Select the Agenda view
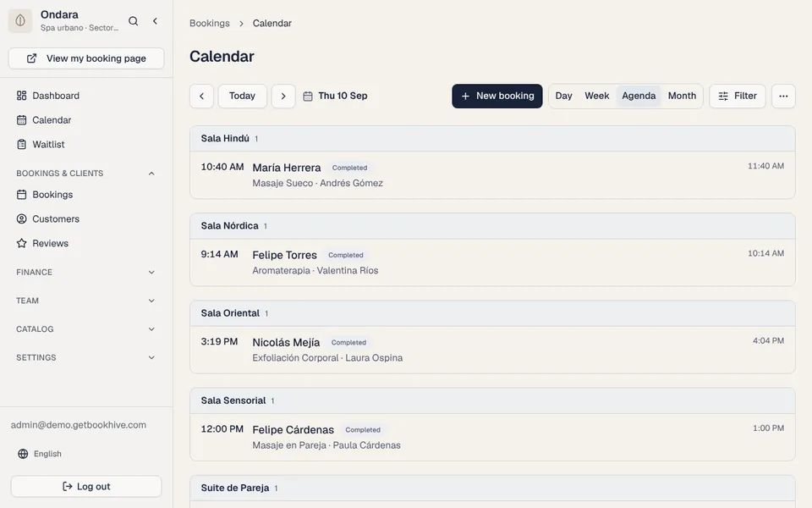This screenshot has width=812, height=508. click(x=639, y=96)
